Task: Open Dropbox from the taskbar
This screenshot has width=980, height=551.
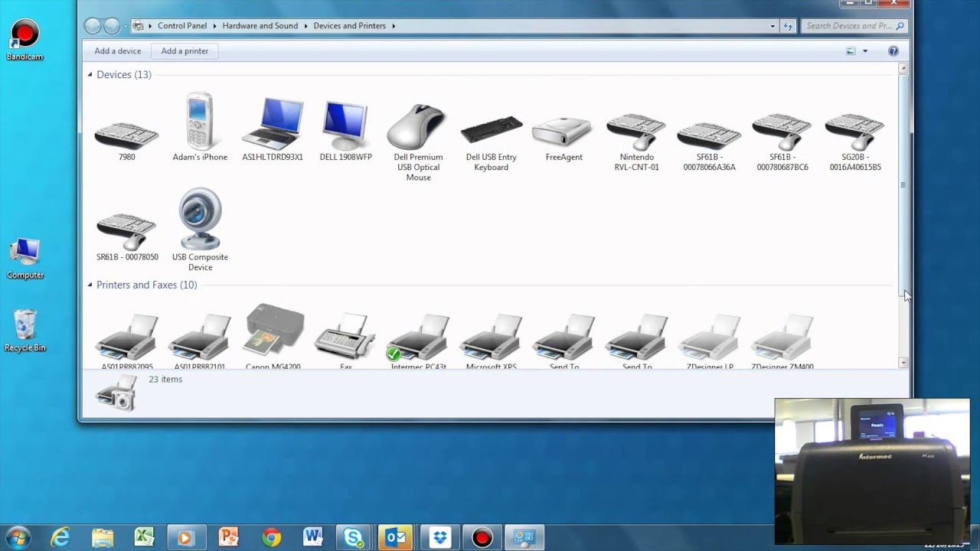Action: pyautogui.click(x=439, y=537)
